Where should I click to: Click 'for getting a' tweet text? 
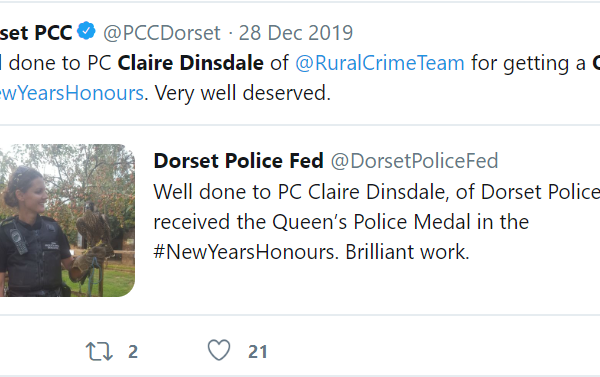(x=528, y=63)
